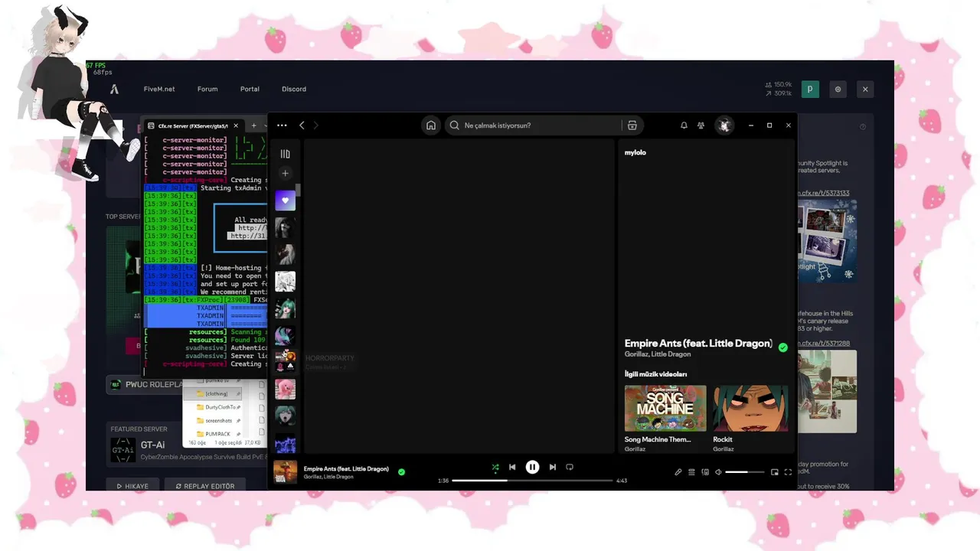Toggle shuffle in the Spotify player
The image size is (980, 551).
495,467
